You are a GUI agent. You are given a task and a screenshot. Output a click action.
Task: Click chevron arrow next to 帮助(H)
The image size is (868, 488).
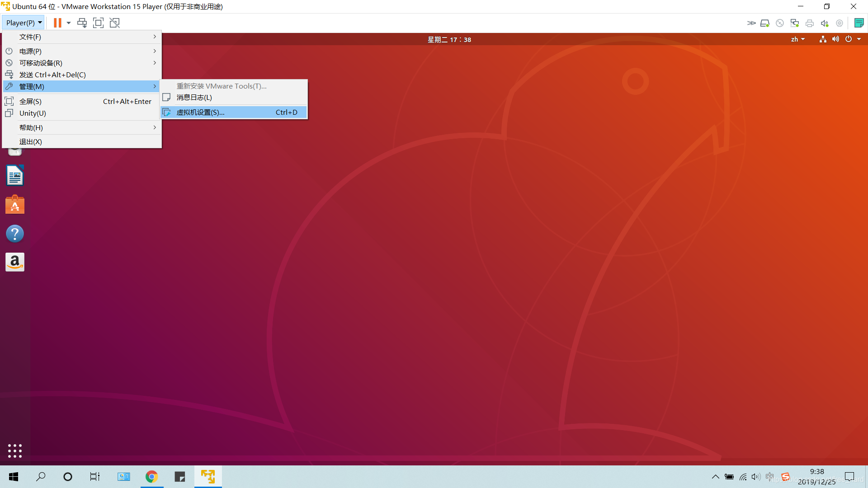coord(155,127)
